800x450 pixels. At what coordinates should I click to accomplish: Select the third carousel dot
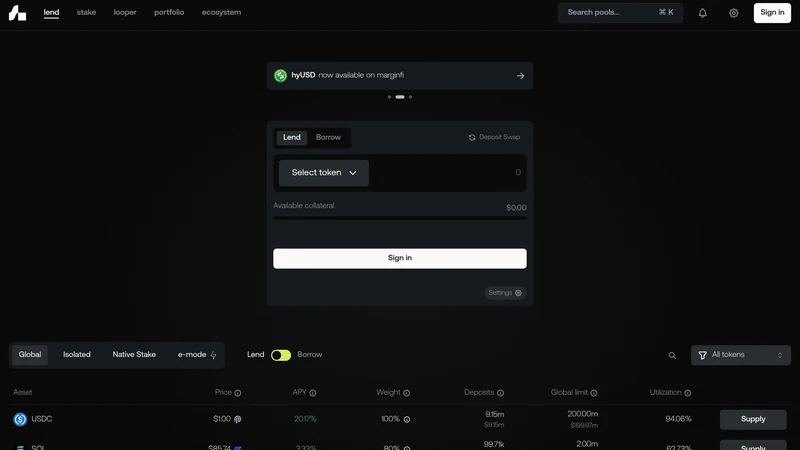410,97
